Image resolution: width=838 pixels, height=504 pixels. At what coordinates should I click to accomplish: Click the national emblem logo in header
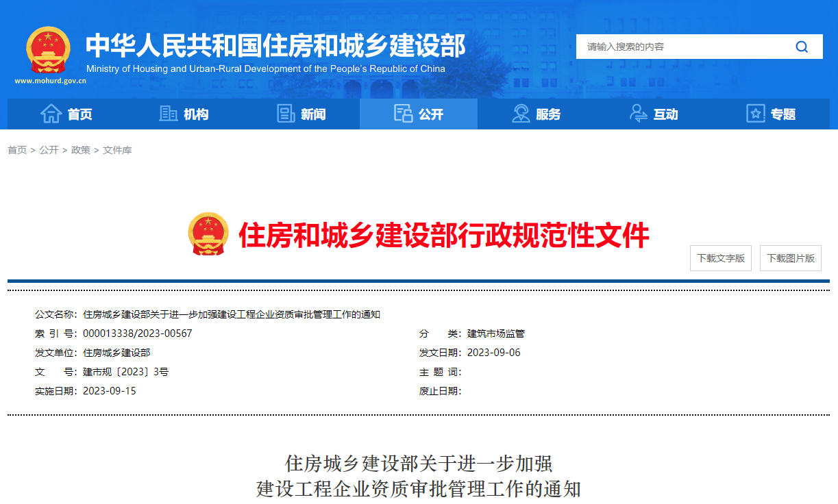tap(48, 50)
